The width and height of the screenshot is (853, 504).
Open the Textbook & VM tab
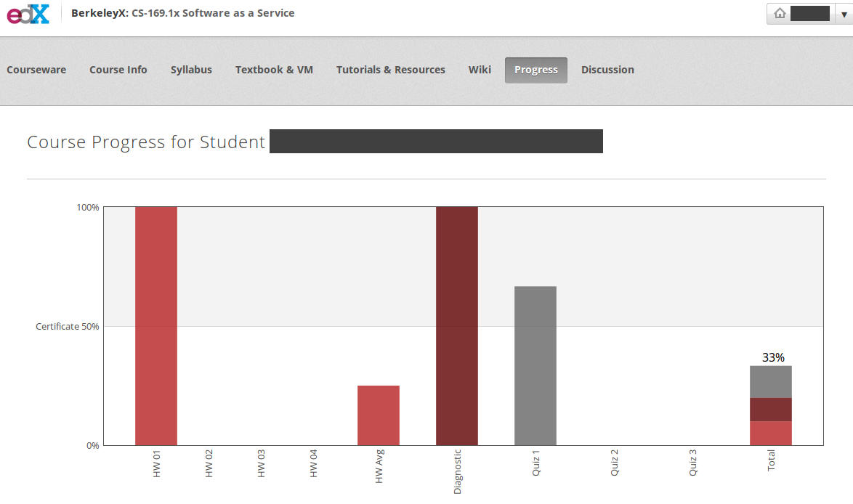point(274,69)
